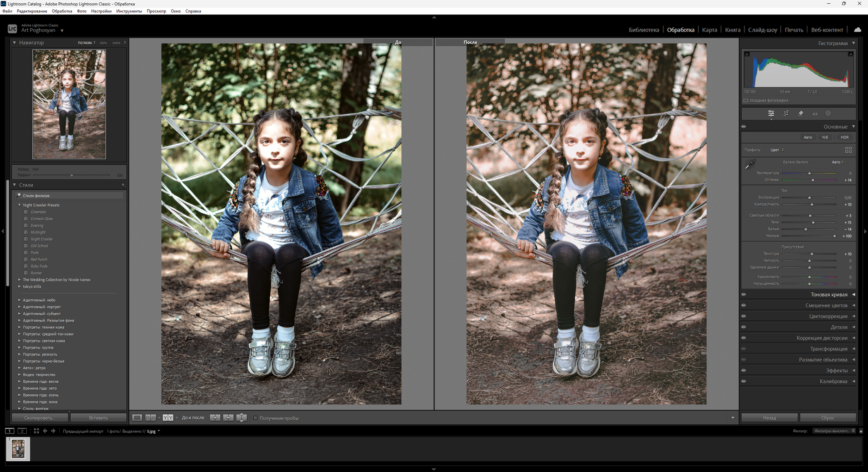Toggle highlight clipping indicator in histogram
This screenshot has height=472, width=868.
point(850,54)
